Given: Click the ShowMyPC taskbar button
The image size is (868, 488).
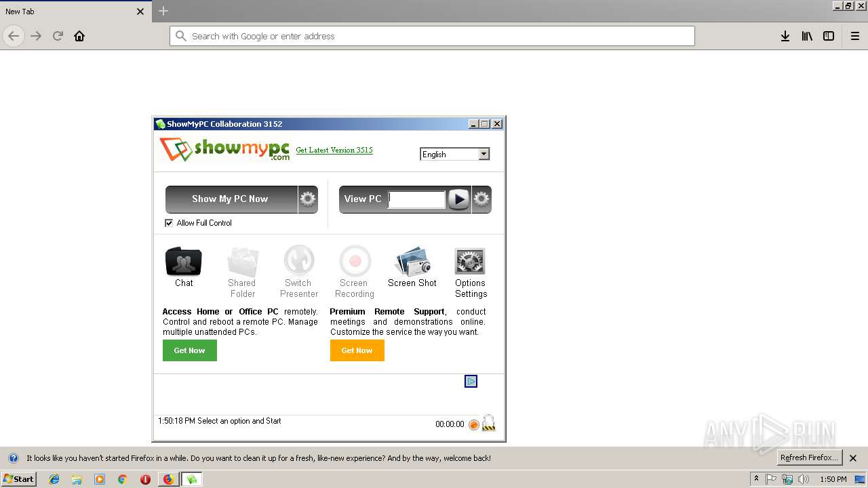Looking at the screenshot, I should tap(191, 479).
